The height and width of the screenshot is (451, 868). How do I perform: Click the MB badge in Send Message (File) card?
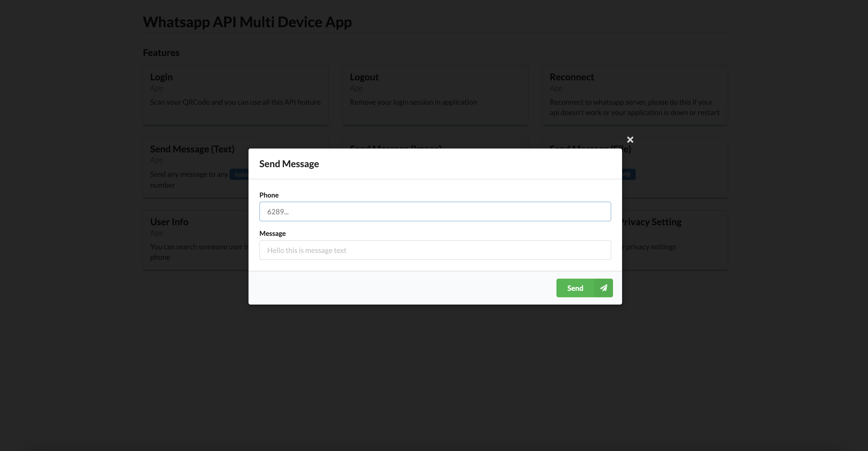[x=629, y=174]
